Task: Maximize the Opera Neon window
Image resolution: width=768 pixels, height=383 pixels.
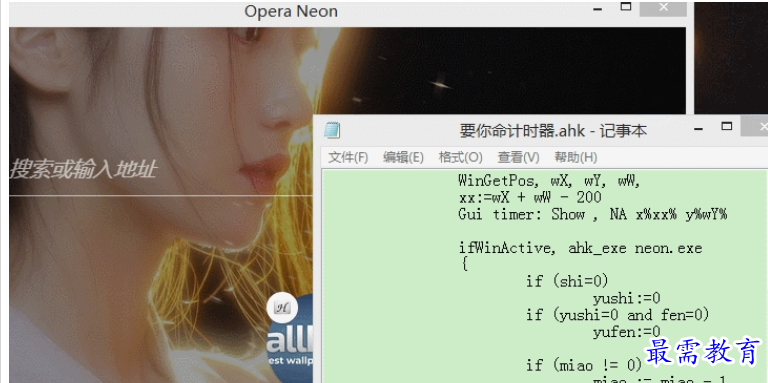Action: point(625,7)
